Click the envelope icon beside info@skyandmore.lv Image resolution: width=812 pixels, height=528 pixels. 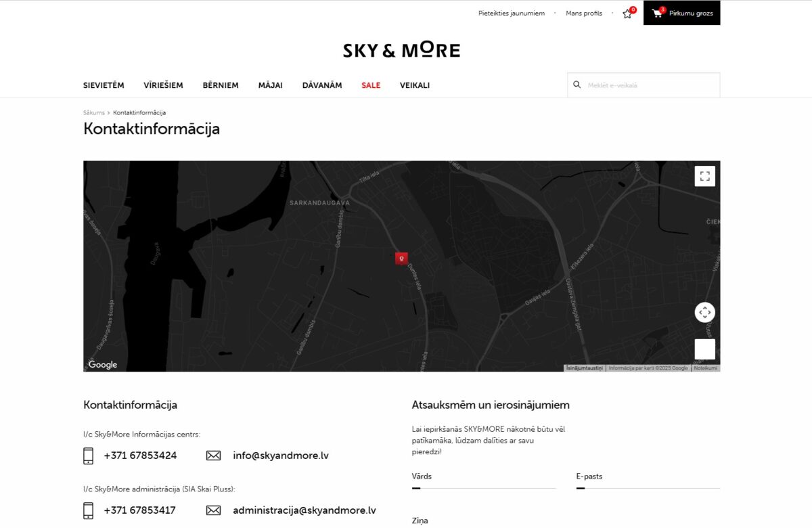(x=213, y=455)
